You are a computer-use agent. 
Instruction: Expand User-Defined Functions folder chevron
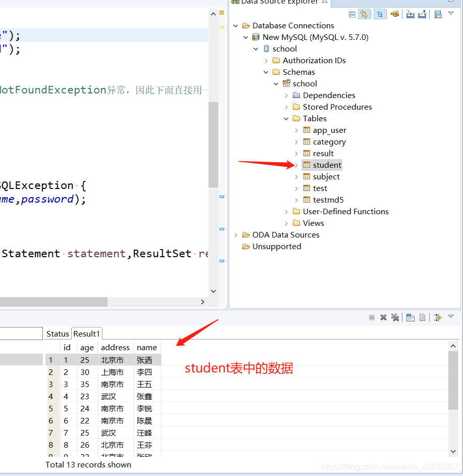[x=286, y=212]
